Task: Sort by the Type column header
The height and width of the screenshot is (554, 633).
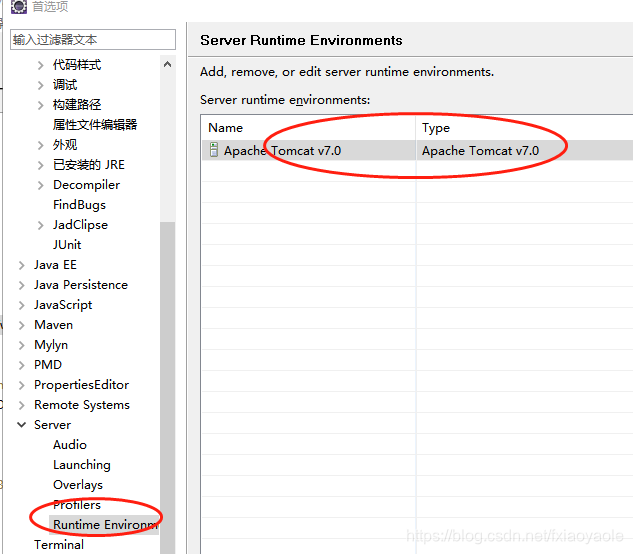Action: tap(524, 128)
